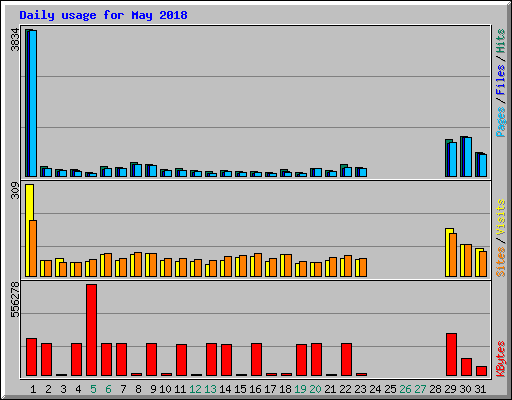The height and width of the screenshot is (400, 512).
Task: Click the Visits legend label
Action: click(x=500, y=217)
